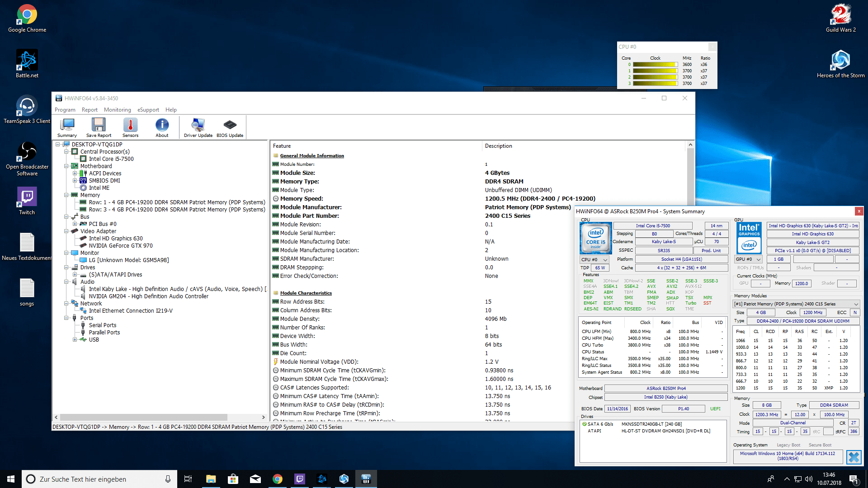Collapse the Memory tree node
The image size is (868, 488).
[66, 195]
